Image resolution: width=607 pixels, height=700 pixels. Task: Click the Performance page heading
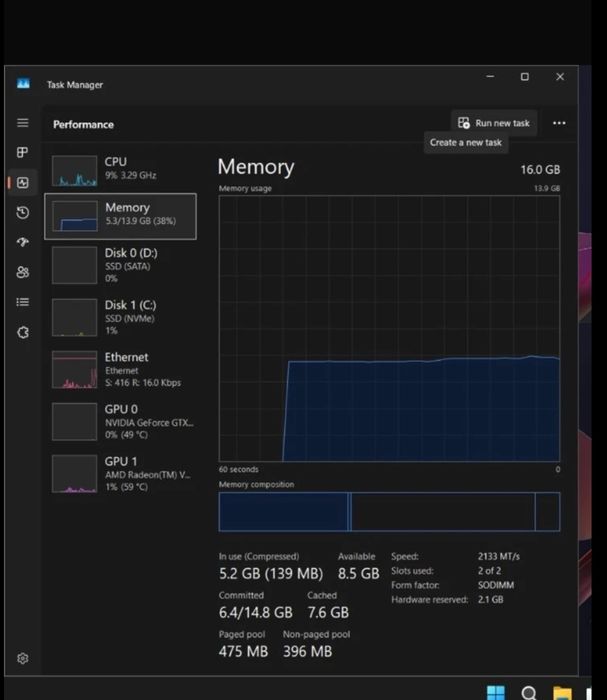point(83,125)
